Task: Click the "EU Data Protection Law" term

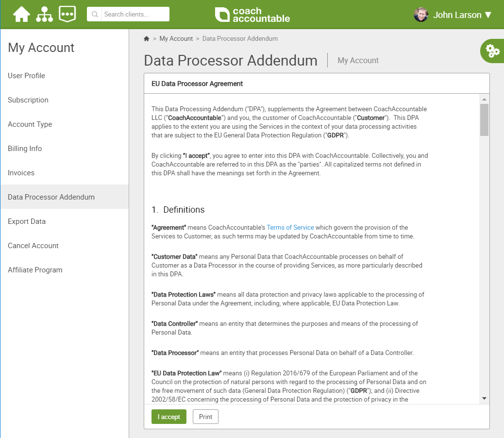Action: [186, 373]
